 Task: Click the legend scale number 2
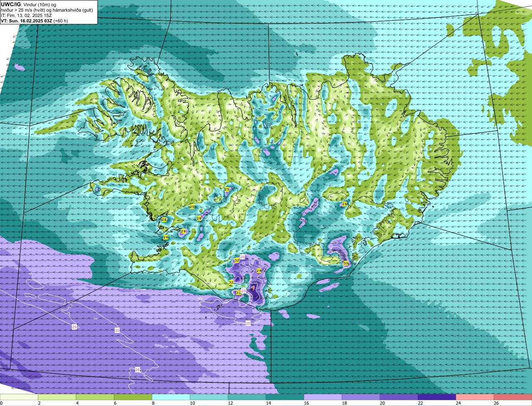[39, 403]
